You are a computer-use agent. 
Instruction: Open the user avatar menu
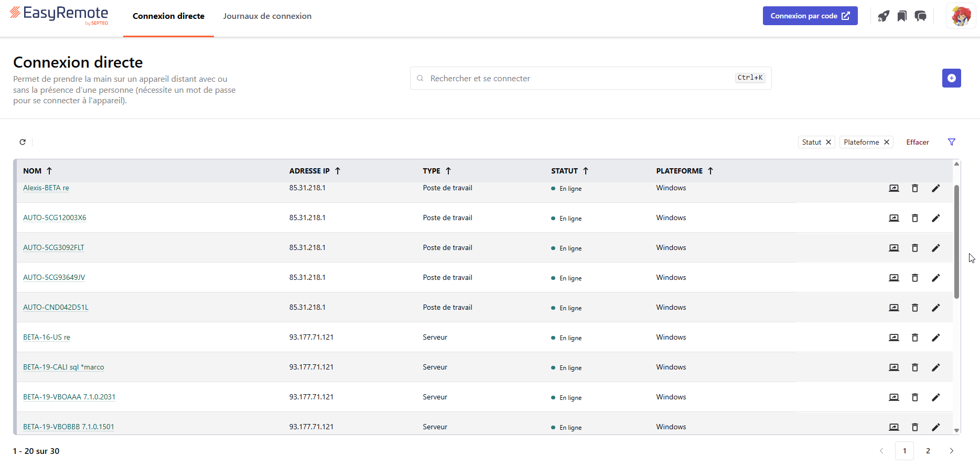[x=961, y=16]
